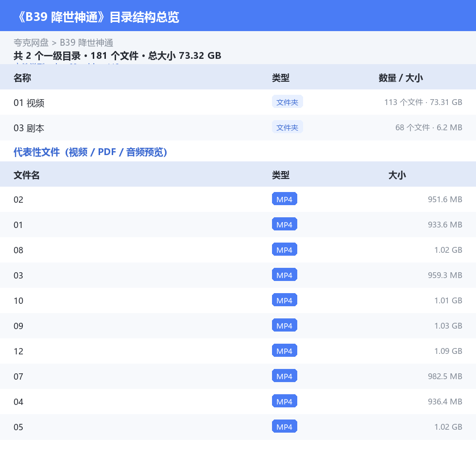The height and width of the screenshot is (455, 476).
Task: Click the 933.6 MB size value
Action: tap(445, 225)
